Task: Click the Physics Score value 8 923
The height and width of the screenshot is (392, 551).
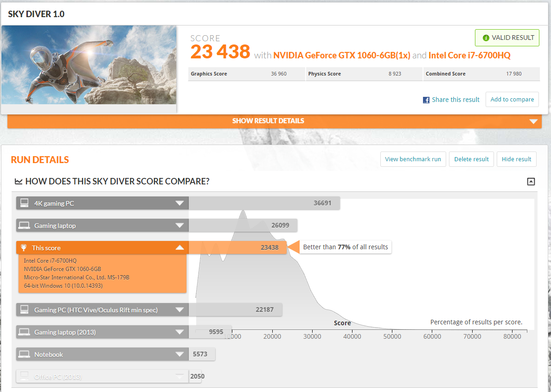Action: click(x=395, y=74)
